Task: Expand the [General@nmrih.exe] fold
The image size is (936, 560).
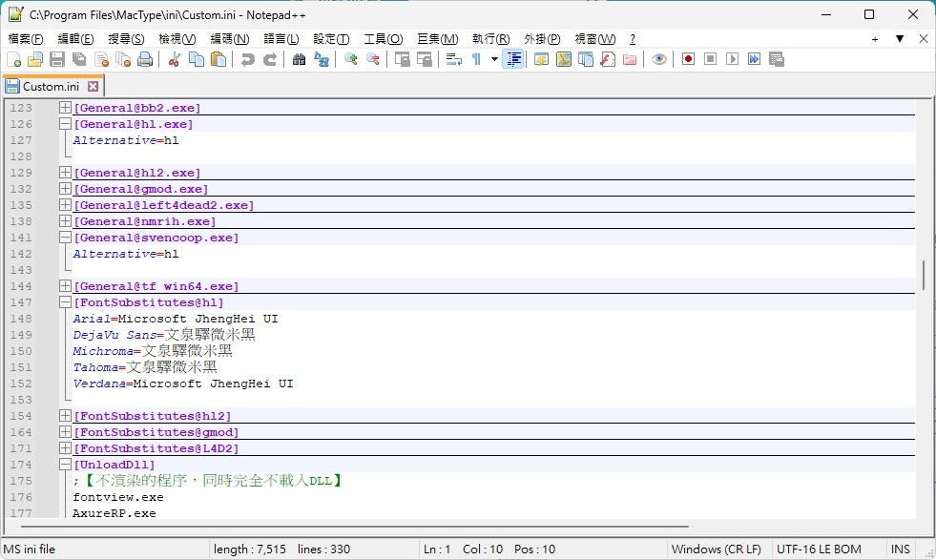Action: [x=65, y=221]
